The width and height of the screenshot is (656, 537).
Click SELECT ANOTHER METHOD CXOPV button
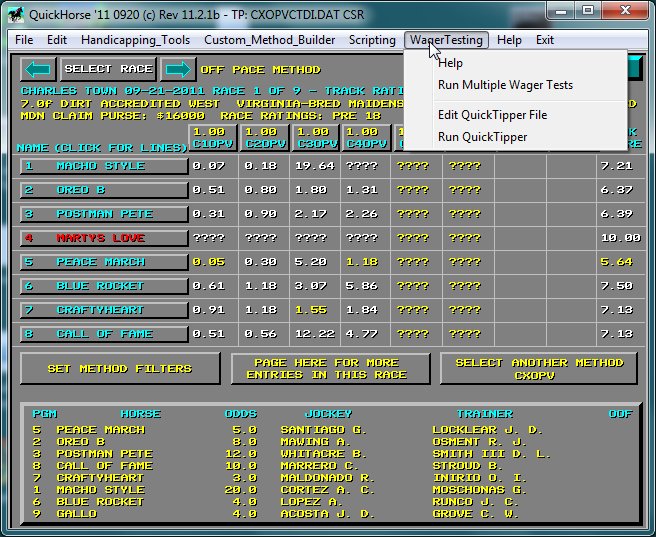point(538,369)
